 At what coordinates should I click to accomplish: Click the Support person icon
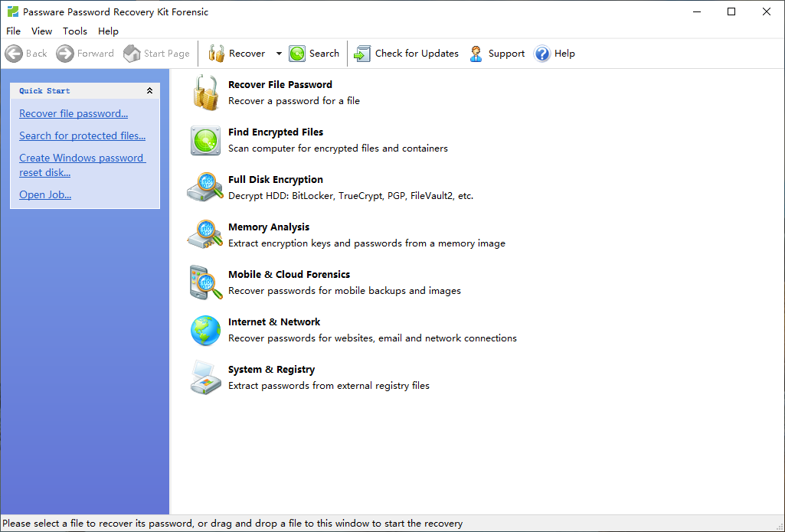[x=476, y=54]
